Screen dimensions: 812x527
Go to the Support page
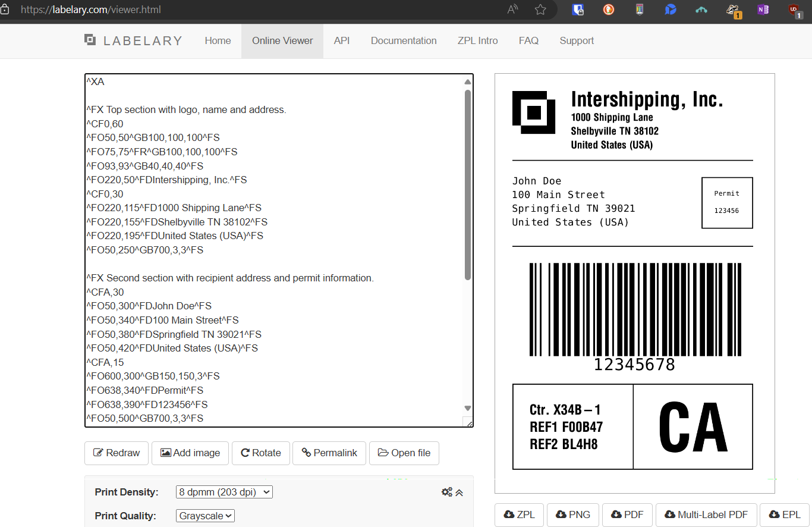(577, 40)
